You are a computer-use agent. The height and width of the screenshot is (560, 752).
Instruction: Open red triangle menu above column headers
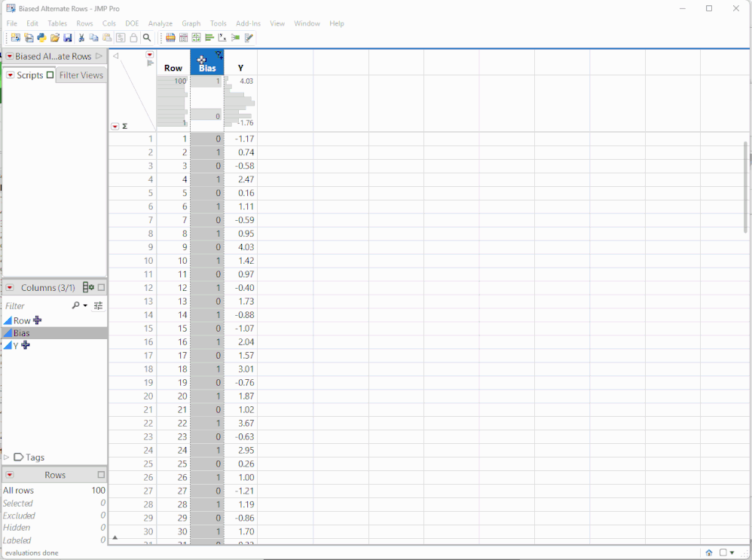150,55
